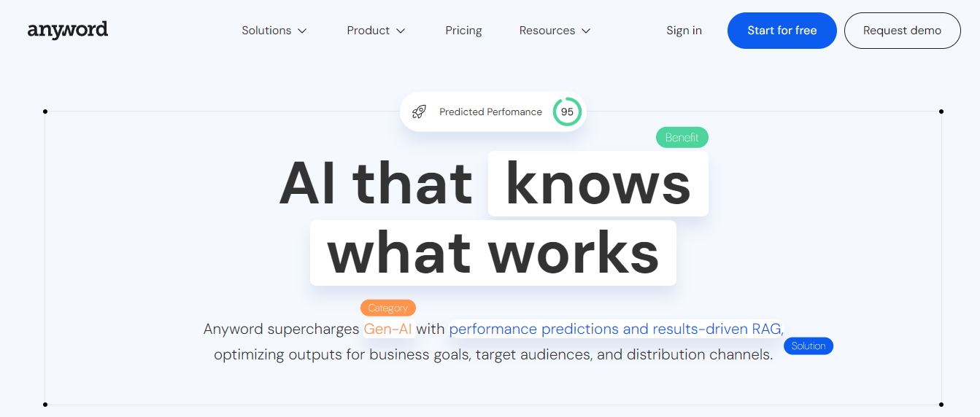Viewport: 980px width, 417px height.
Task: Click the orange Gen-AI highlighted text
Action: pos(387,329)
